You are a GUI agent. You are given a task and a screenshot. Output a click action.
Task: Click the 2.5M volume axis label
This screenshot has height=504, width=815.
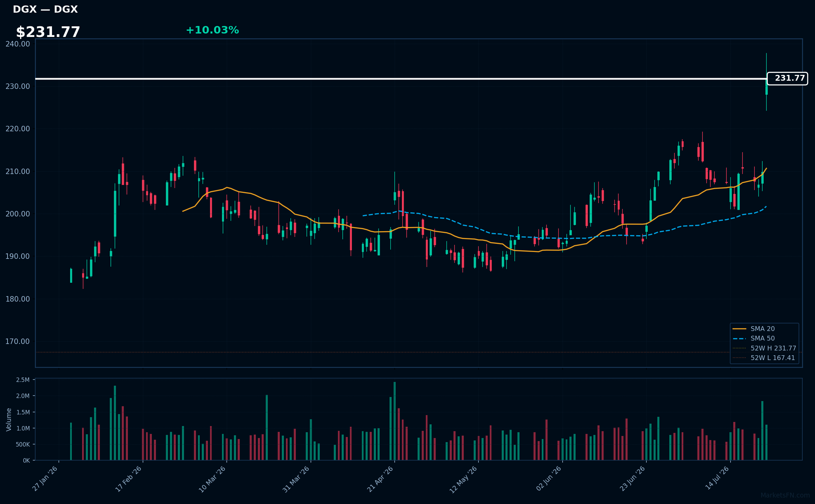pos(23,380)
